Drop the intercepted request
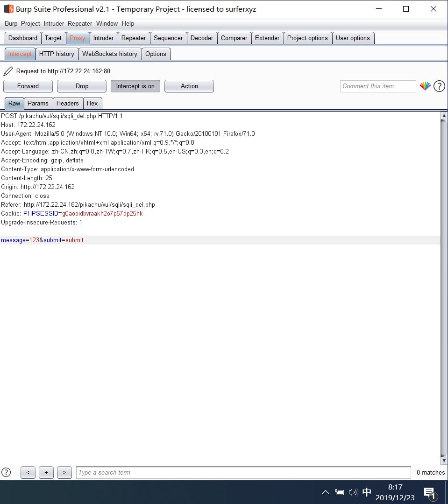Screen dimensions: 448x504 [x=82, y=86]
